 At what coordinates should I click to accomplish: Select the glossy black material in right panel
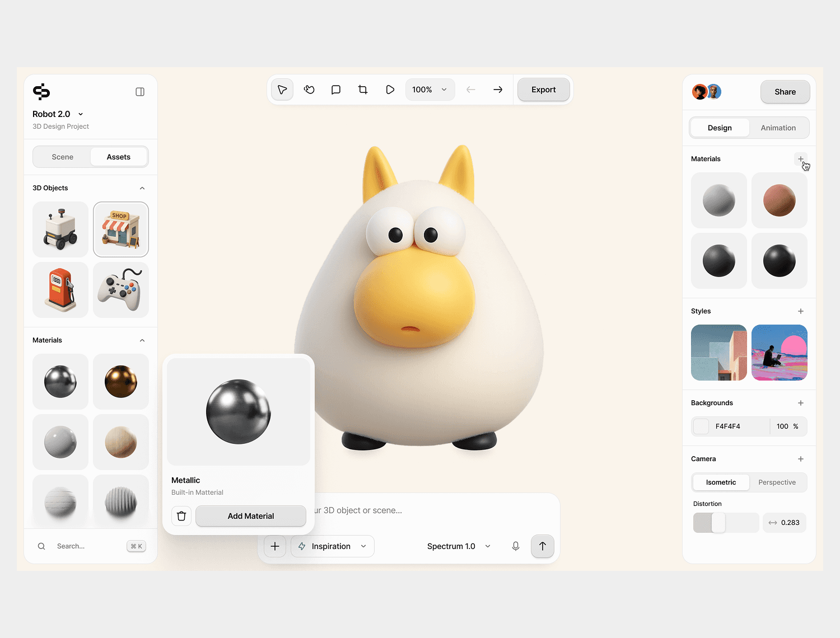point(780,261)
